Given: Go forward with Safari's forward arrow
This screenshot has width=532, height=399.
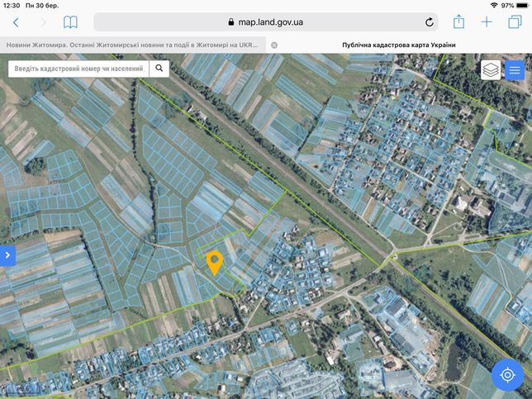Looking at the screenshot, I should [43, 22].
